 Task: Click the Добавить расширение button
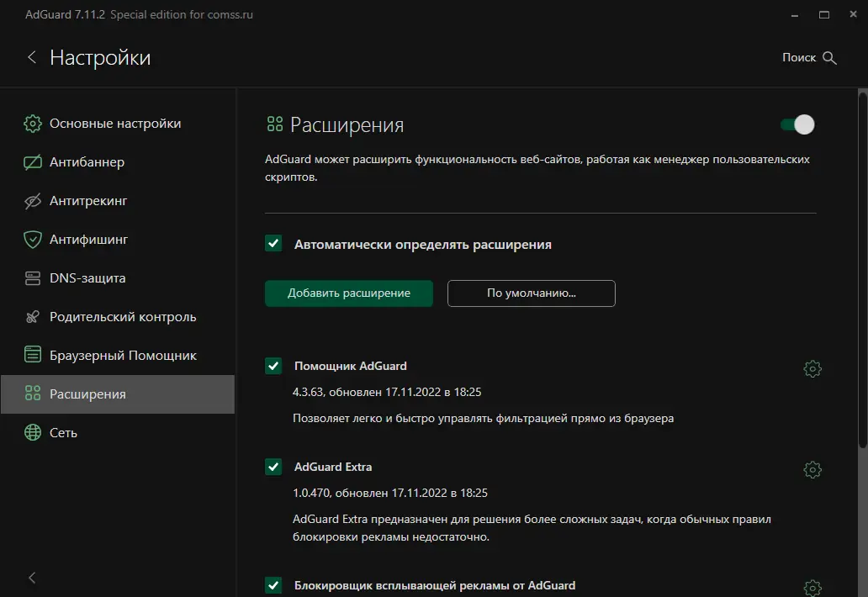click(x=349, y=293)
